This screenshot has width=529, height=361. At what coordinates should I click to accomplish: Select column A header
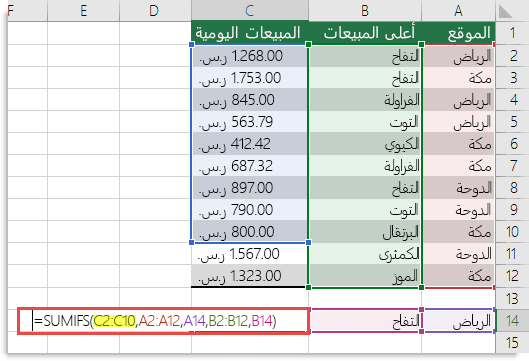pyautogui.click(x=458, y=11)
